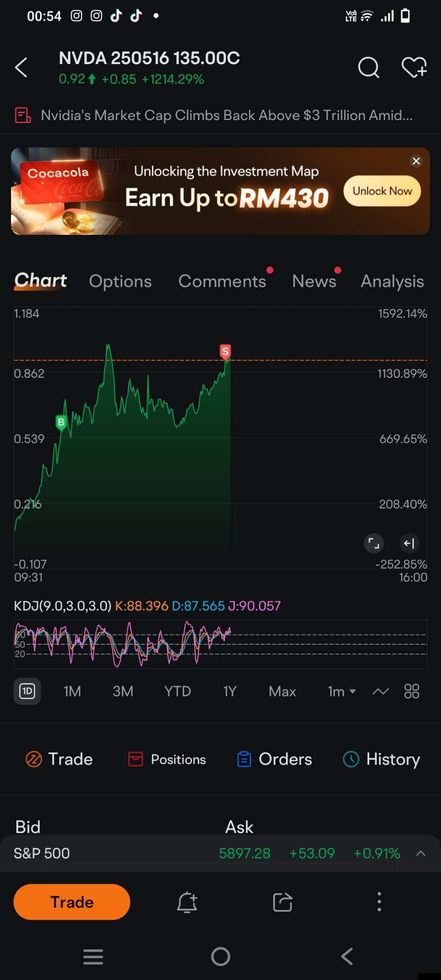
Task: Open the Analysis tab
Action: [392, 281]
